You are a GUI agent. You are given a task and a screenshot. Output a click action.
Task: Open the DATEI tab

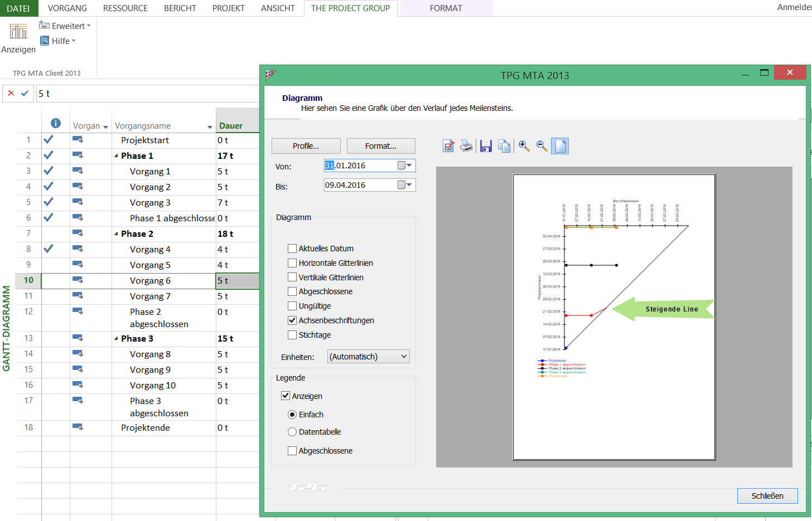point(18,8)
